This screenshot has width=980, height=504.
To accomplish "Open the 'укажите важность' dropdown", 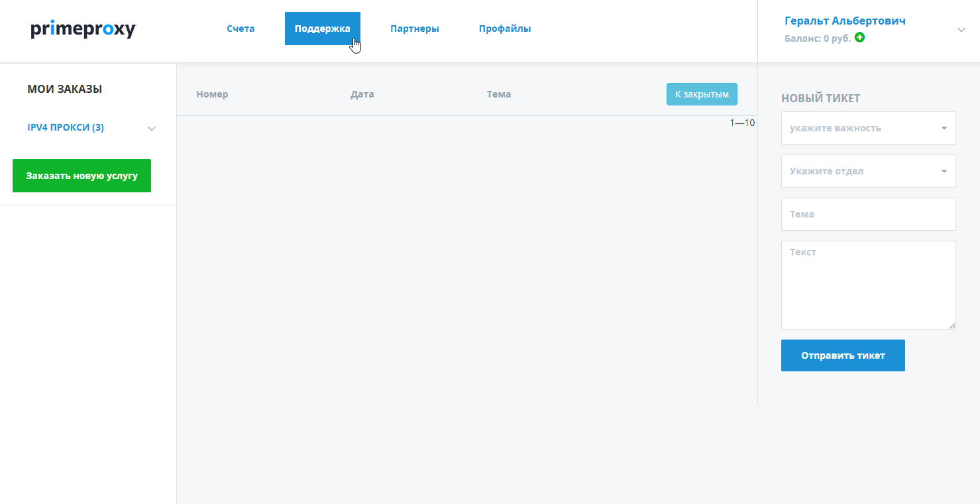I will click(x=869, y=128).
